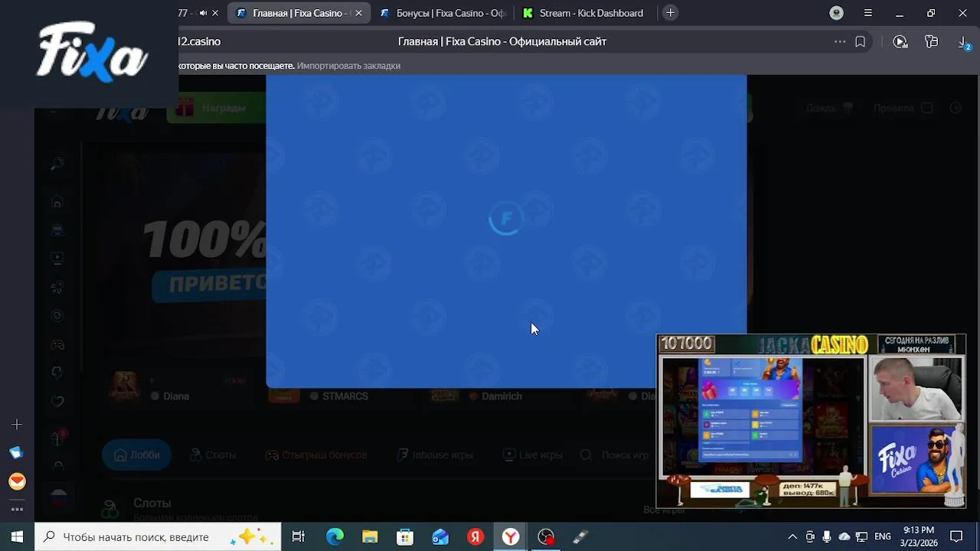Viewport: 980px width, 551px height.
Task: Toggle the Прямая checkbox in site header
Action: [x=927, y=108]
